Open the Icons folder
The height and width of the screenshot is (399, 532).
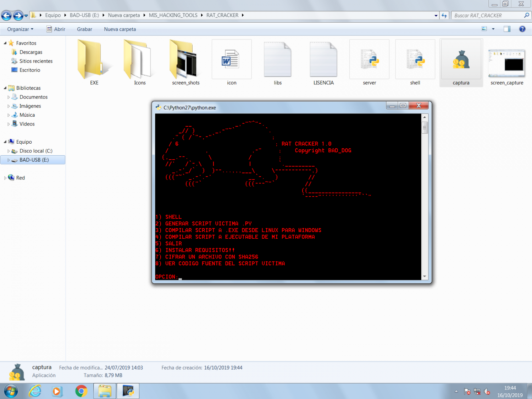[140, 63]
